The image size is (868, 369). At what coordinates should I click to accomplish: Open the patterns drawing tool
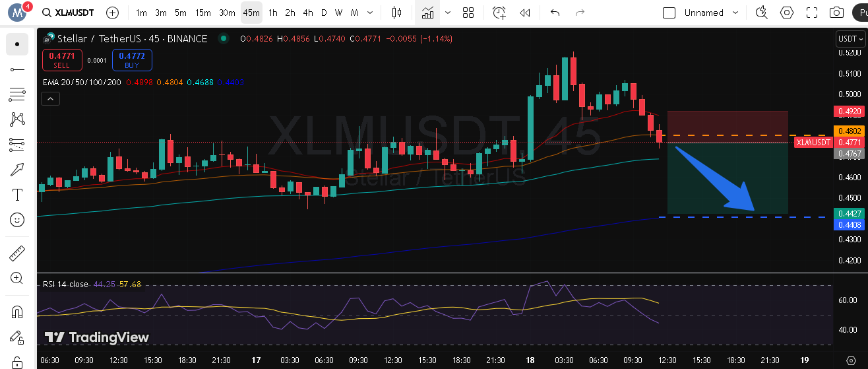[17, 119]
